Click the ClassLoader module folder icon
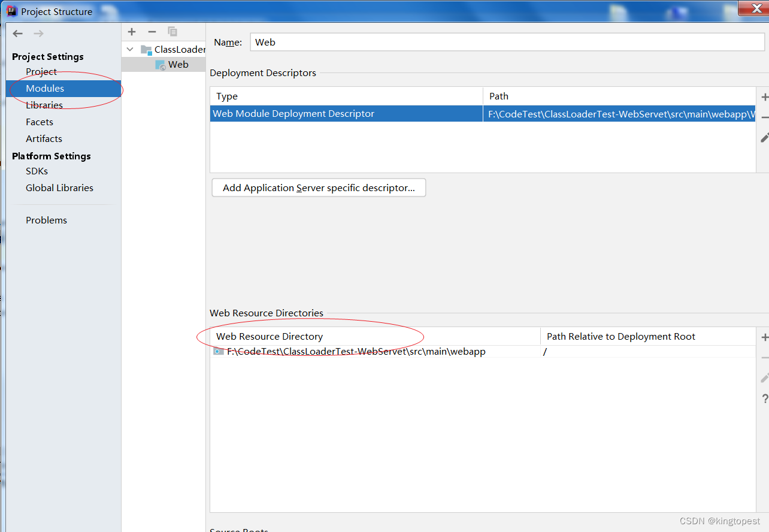This screenshot has width=769, height=532. click(146, 49)
